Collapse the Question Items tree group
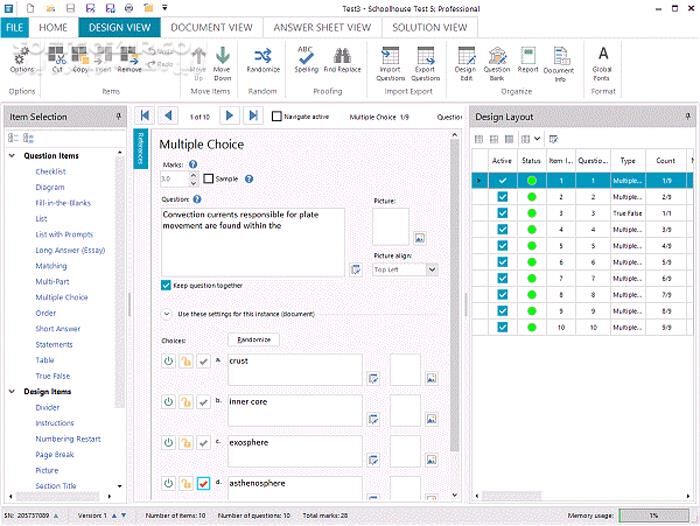Screen dimensions: 700x526 click(13, 156)
